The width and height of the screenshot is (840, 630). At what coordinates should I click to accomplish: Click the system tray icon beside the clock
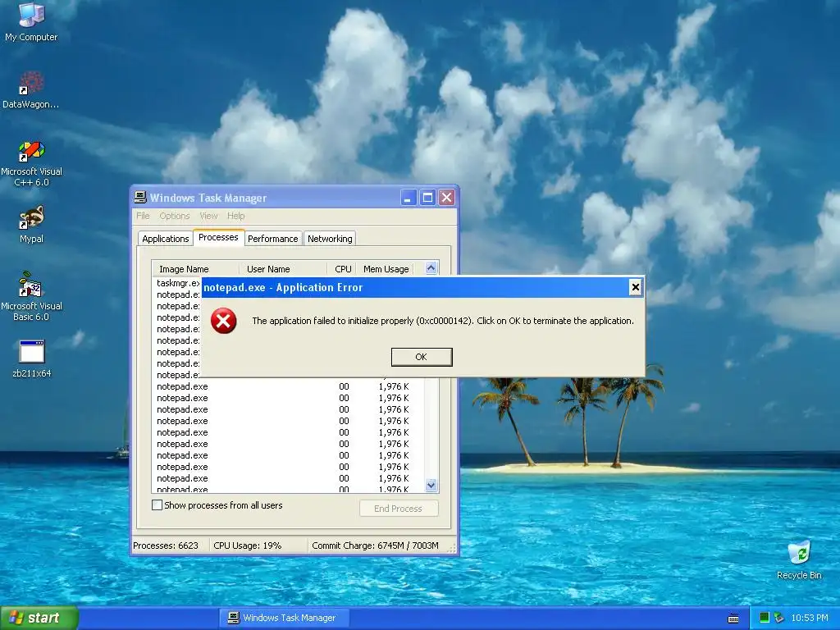click(x=779, y=618)
